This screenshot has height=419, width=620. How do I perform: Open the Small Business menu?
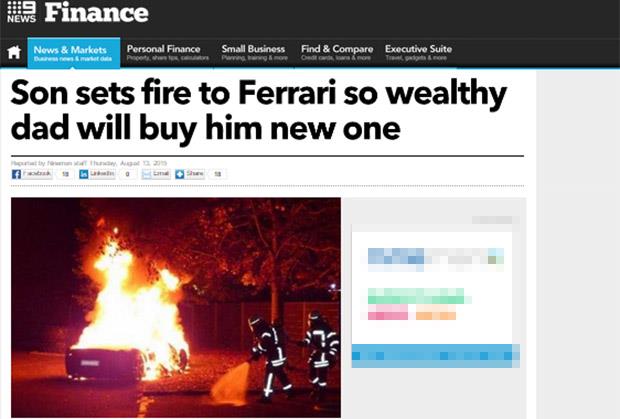[x=254, y=53]
